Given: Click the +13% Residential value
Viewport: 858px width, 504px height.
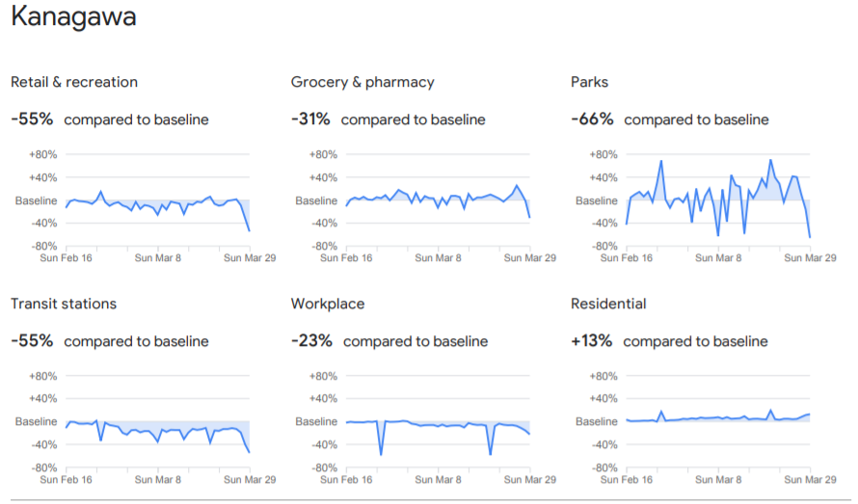Looking at the screenshot, I should point(592,341).
